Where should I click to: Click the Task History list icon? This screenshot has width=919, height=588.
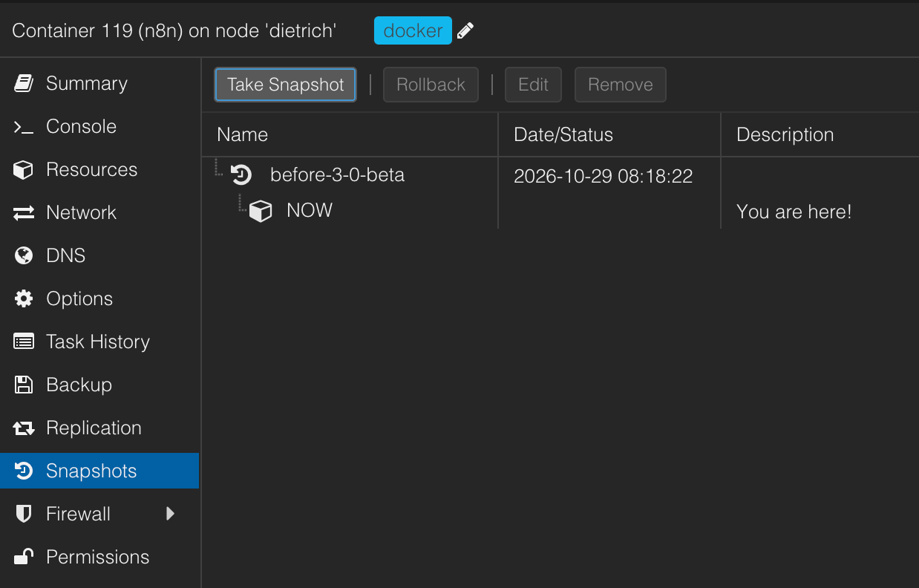pos(24,342)
